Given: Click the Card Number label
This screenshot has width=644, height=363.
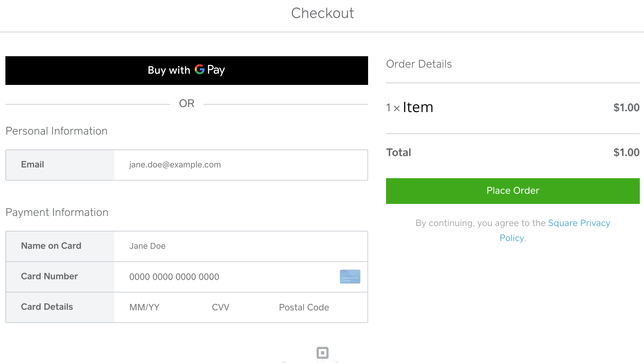Looking at the screenshot, I should pyautogui.click(x=49, y=276).
